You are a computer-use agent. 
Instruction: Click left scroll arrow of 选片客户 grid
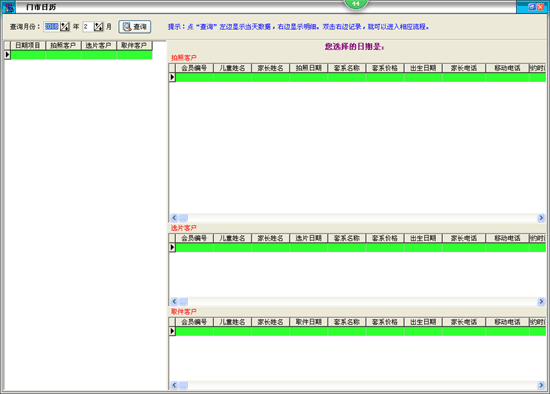coord(174,302)
